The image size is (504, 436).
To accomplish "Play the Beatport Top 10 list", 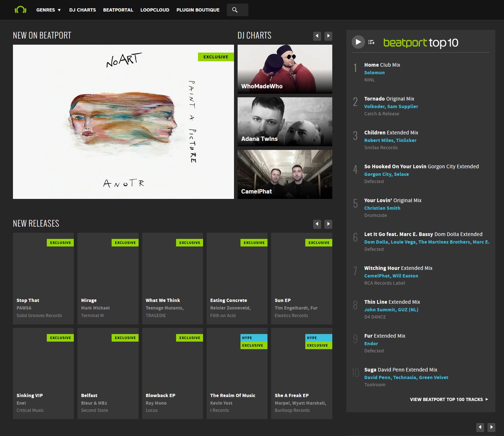I will pyautogui.click(x=358, y=42).
